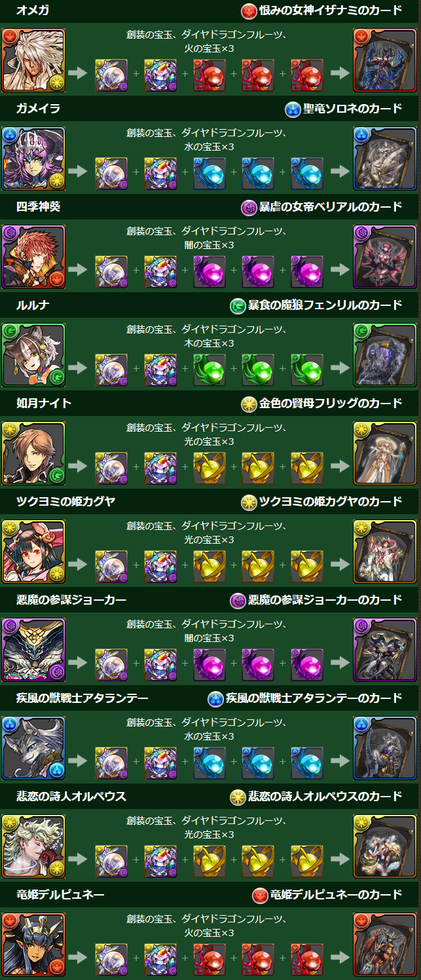Click the first water jewel in ガメイラ row
Viewport: 421px width, 980px height.
(x=210, y=173)
